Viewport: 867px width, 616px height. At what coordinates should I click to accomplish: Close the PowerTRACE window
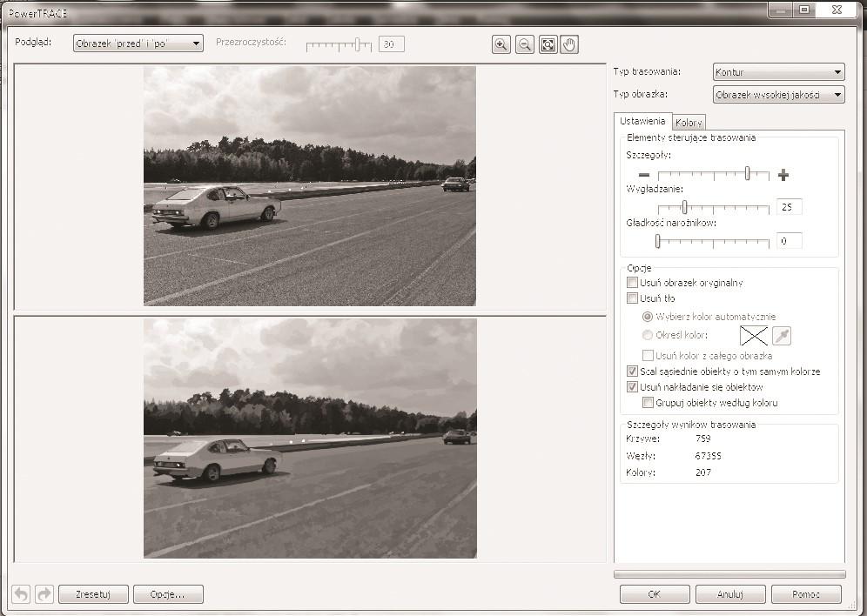click(x=837, y=10)
